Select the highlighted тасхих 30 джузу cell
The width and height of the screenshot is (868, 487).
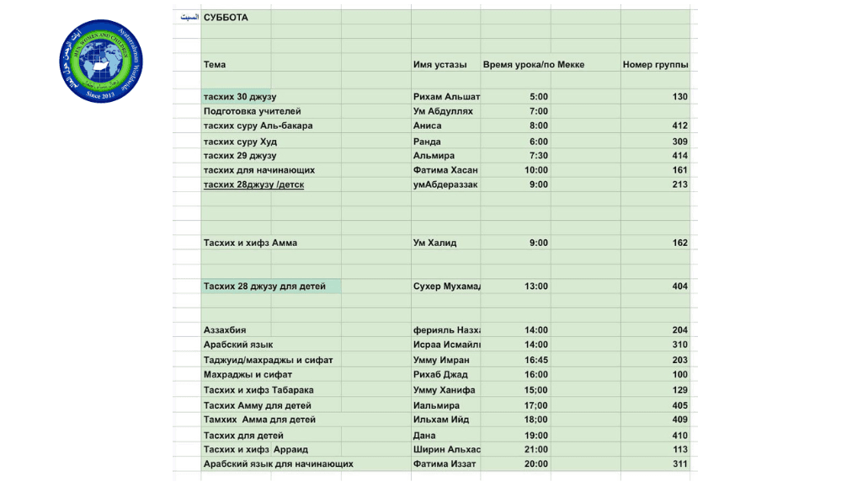click(234, 97)
